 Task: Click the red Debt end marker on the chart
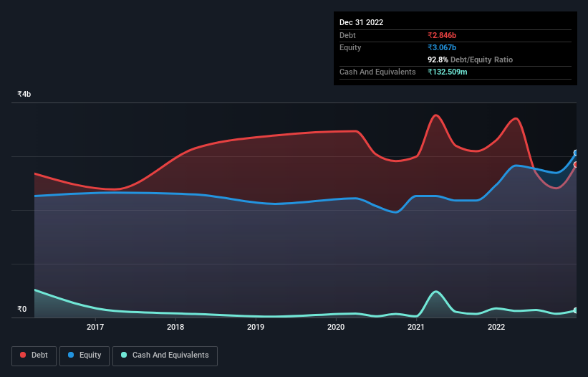tap(576, 165)
